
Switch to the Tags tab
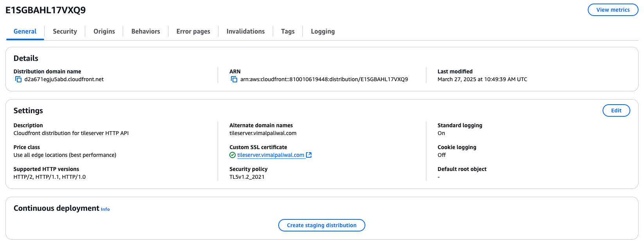click(288, 31)
